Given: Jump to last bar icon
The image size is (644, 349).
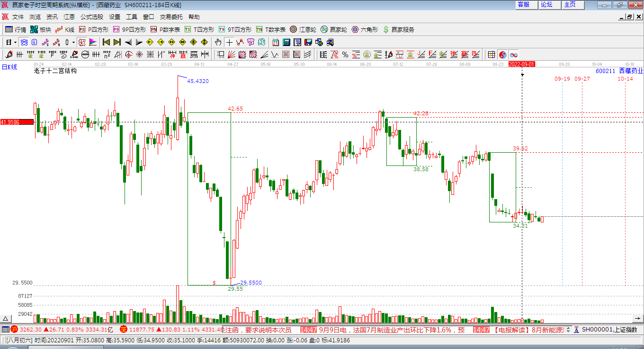Looking at the screenshot, I should click(x=117, y=42).
